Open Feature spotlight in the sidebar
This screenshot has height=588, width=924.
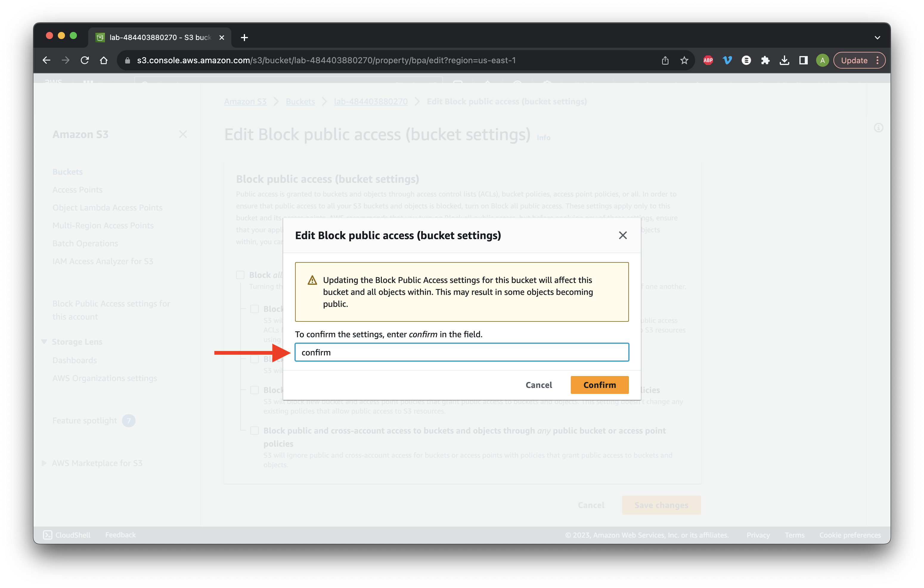pos(84,420)
